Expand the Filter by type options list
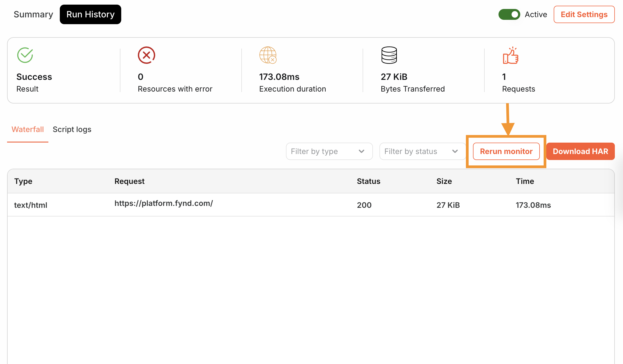Screen dimensions: 623x364 329,151
